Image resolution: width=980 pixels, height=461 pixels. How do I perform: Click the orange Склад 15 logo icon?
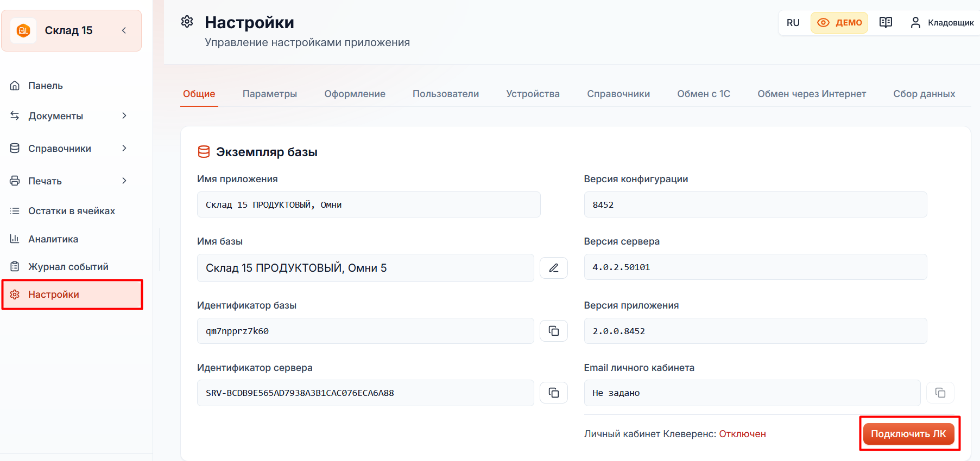23,30
